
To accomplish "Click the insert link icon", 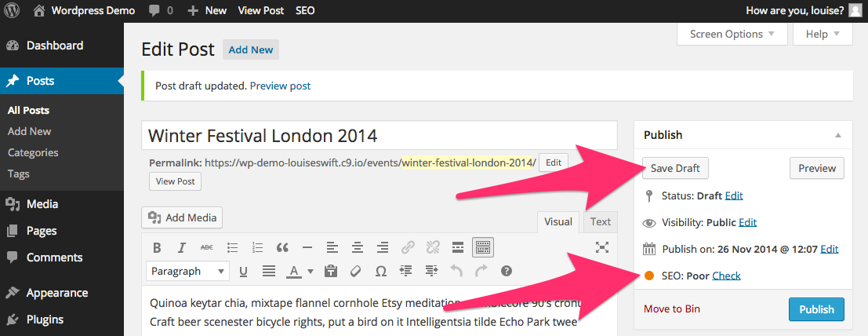I will (408, 248).
